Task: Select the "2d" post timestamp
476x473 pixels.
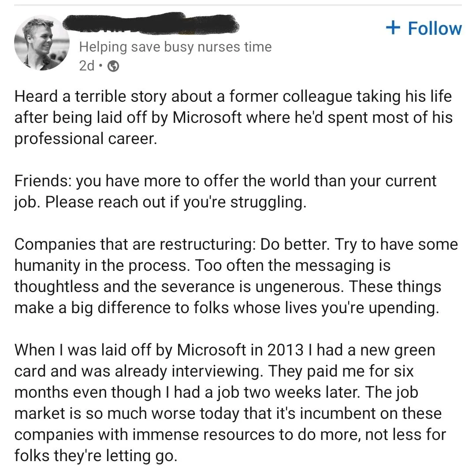Action: pyautogui.click(x=87, y=66)
